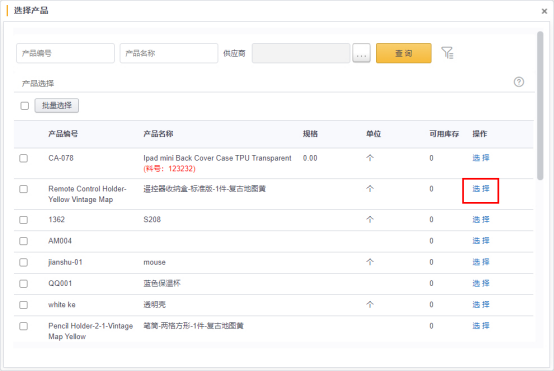Open the help question mark icon

(x=519, y=82)
